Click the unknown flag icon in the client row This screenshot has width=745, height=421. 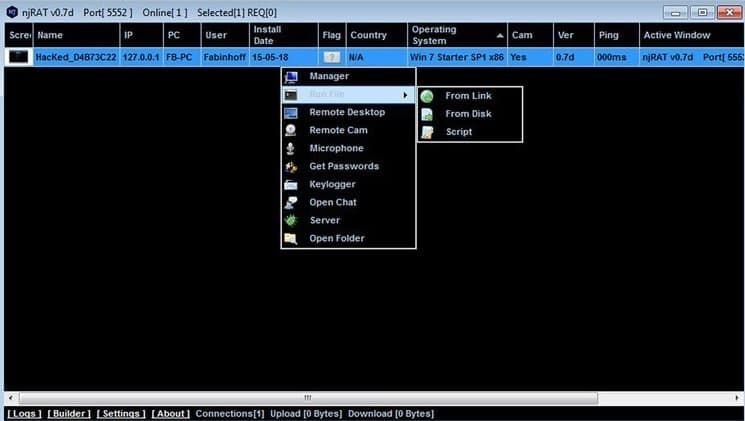331,57
